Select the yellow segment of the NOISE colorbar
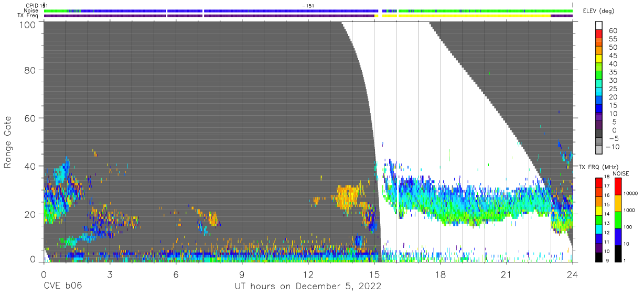 [618, 203]
